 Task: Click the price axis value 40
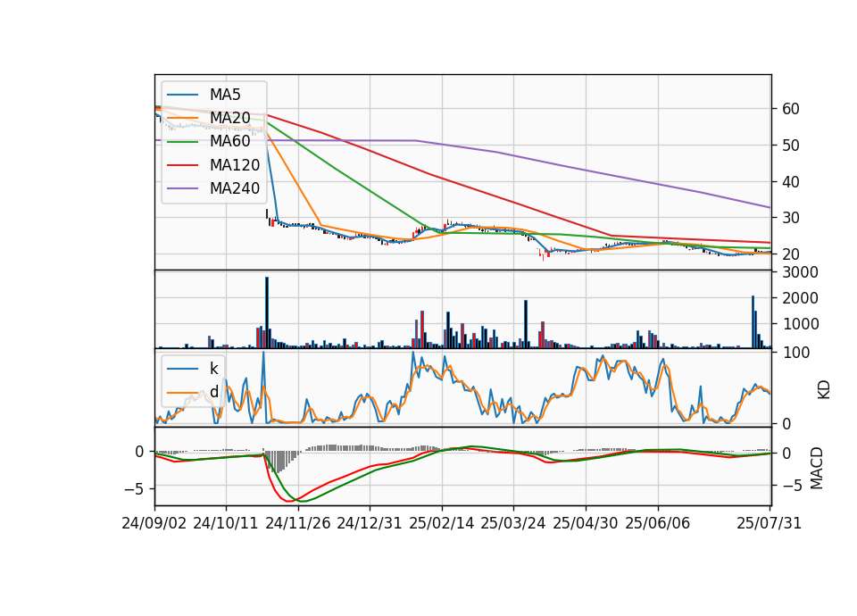coord(791,181)
